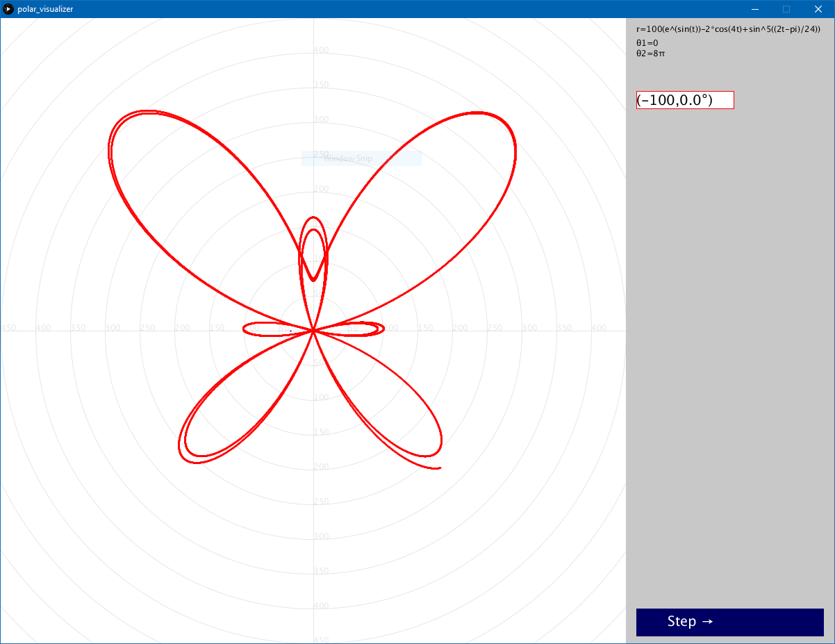Maximize the polar_visualizer window
The width and height of the screenshot is (835, 644).
coord(786,9)
